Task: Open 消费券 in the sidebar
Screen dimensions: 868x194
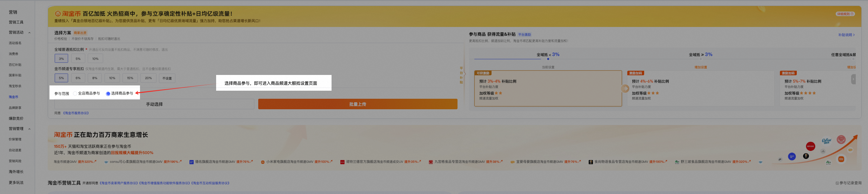Action: [13, 54]
